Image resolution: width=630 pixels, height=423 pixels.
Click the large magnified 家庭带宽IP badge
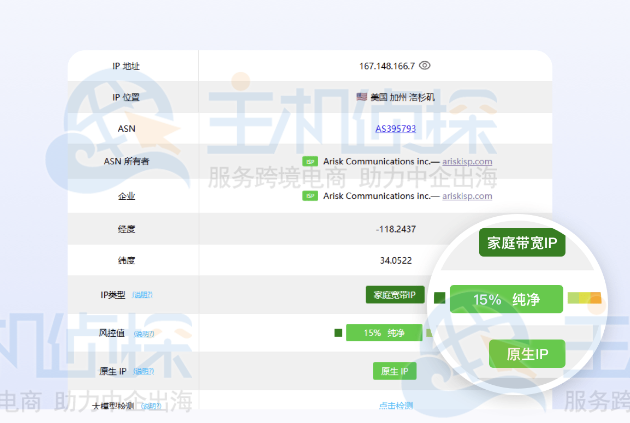tap(523, 243)
